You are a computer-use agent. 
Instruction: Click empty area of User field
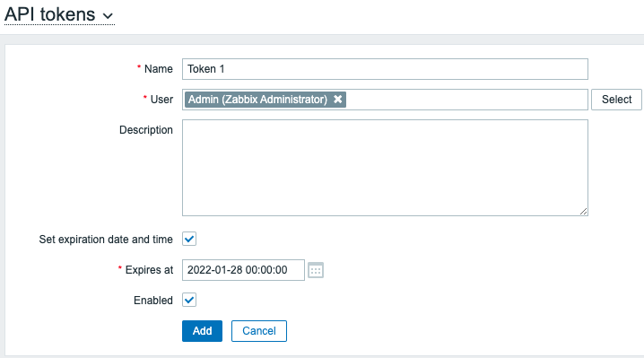click(466, 100)
